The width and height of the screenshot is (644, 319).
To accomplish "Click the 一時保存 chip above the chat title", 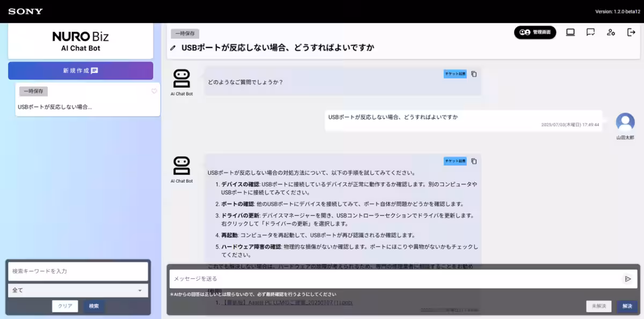I will 184,33.
